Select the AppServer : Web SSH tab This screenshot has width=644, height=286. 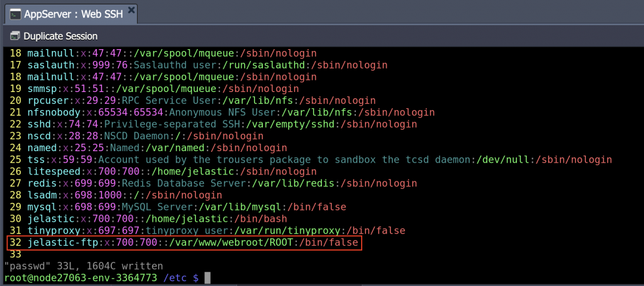pos(72,13)
